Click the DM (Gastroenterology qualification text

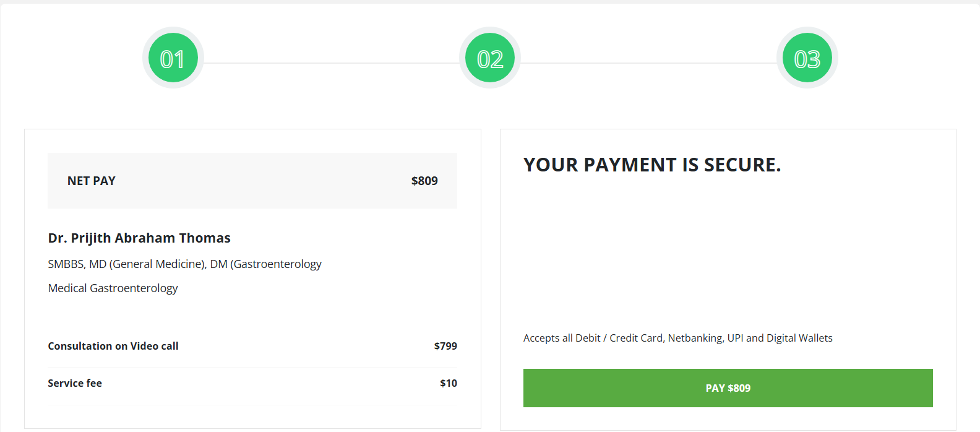[x=266, y=264]
